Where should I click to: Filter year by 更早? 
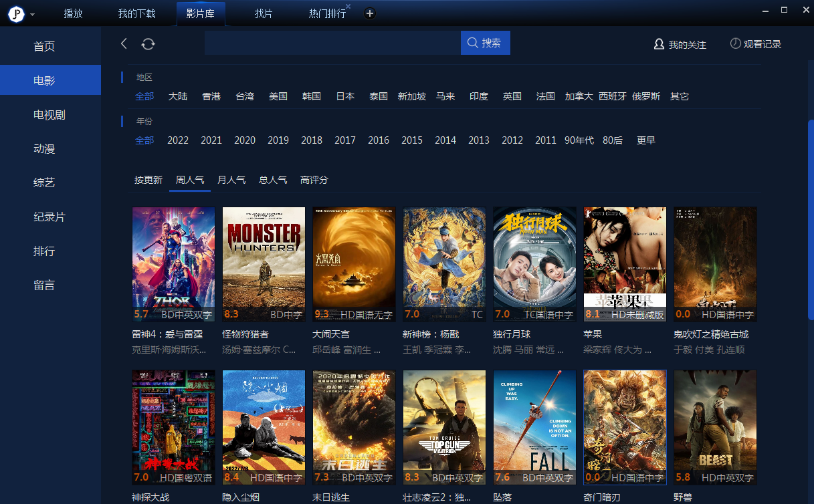coord(646,140)
